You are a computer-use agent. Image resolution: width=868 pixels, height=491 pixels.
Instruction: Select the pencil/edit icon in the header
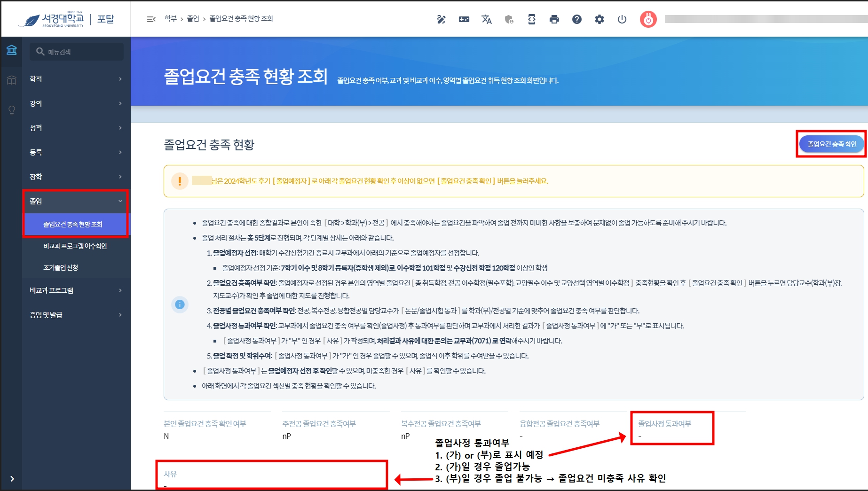[442, 19]
